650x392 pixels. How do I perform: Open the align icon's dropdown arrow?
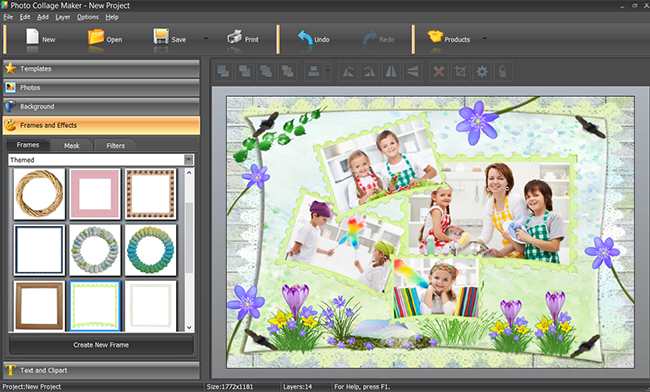coord(327,71)
